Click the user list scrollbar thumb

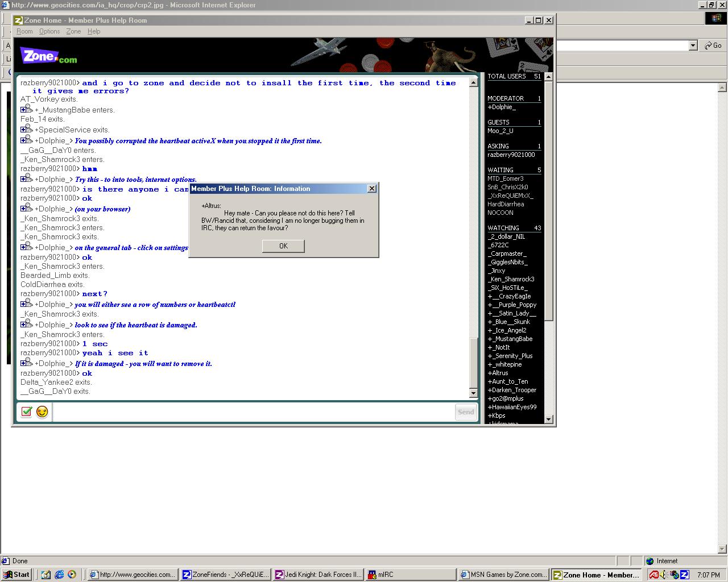(x=548, y=202)
